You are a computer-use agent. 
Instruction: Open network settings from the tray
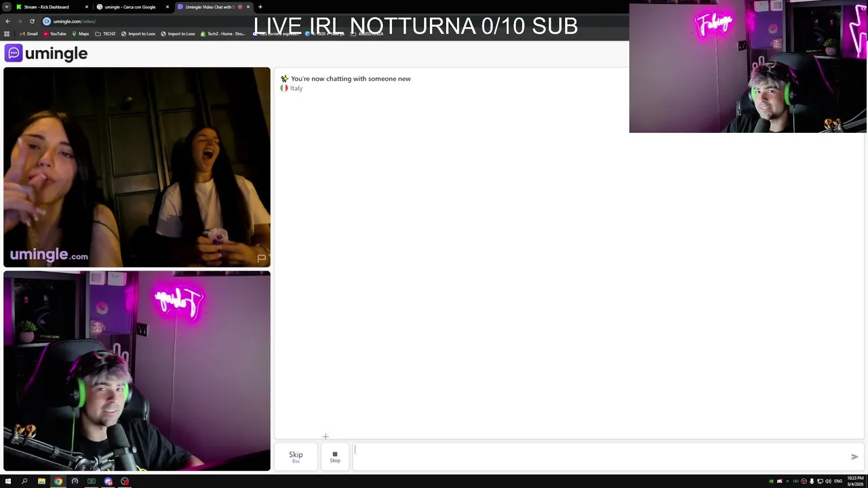click(x=820, y=481)
